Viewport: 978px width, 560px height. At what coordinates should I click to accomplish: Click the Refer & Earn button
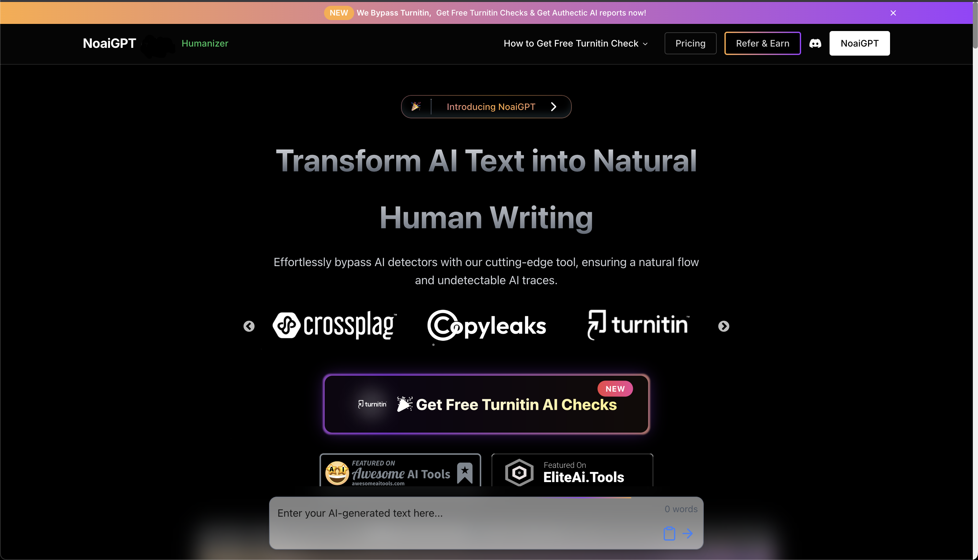[762, 43]
